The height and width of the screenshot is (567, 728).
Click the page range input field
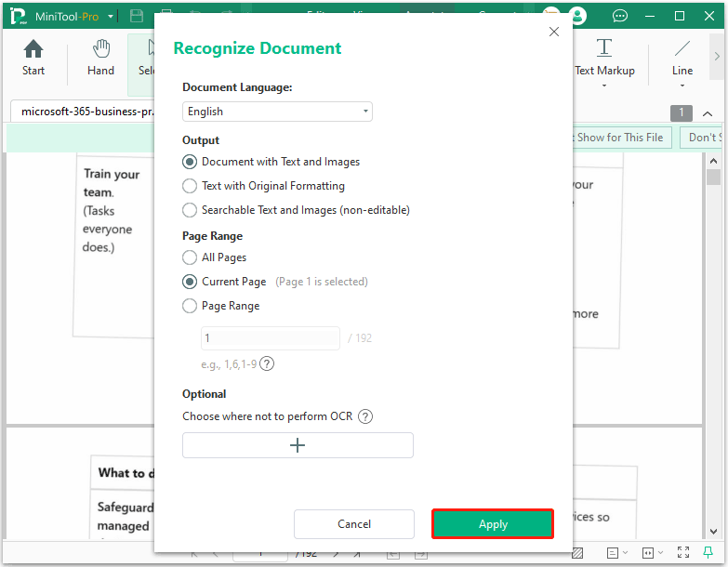coord(271,337)
